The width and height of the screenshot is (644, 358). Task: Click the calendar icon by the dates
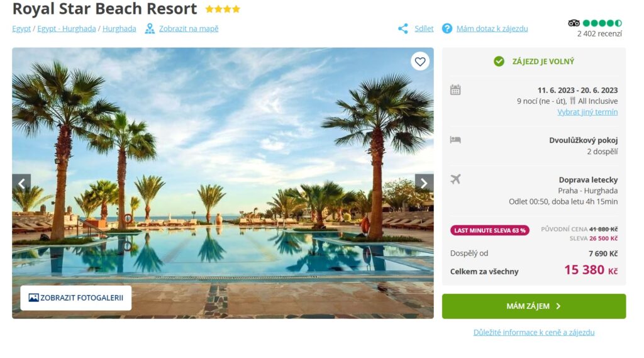pos(455,89)
